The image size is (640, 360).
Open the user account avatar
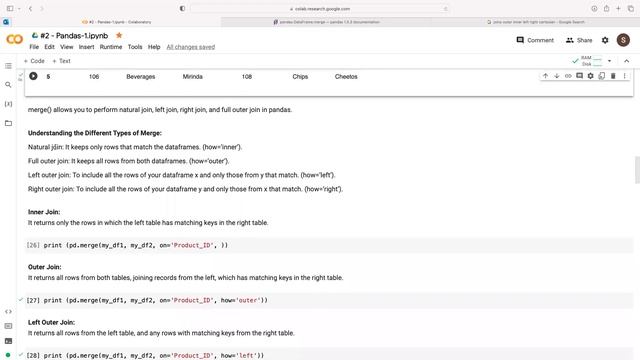coord(623,40)
